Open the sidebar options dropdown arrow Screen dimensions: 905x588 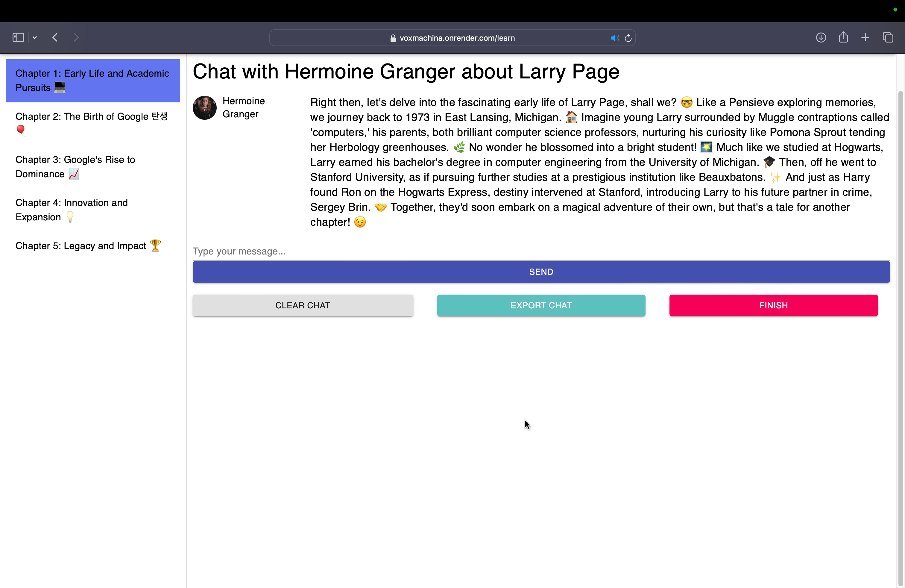click(x=35, y=38)
